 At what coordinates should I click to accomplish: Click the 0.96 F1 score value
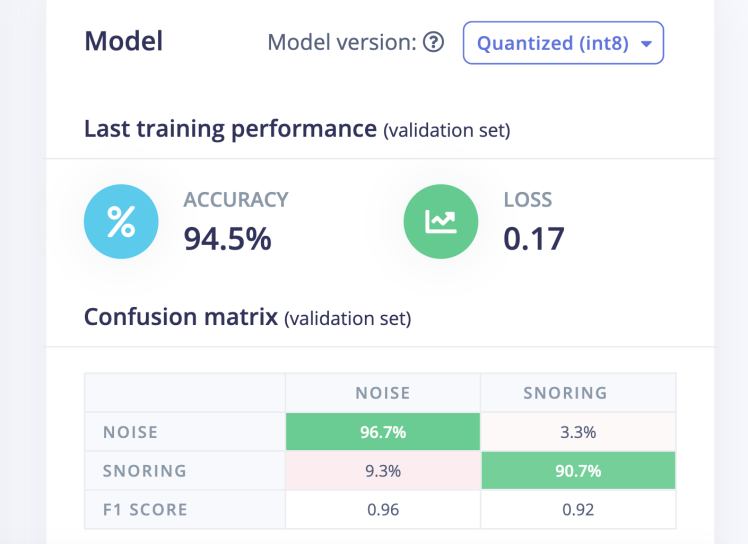(x=383, y=509)
